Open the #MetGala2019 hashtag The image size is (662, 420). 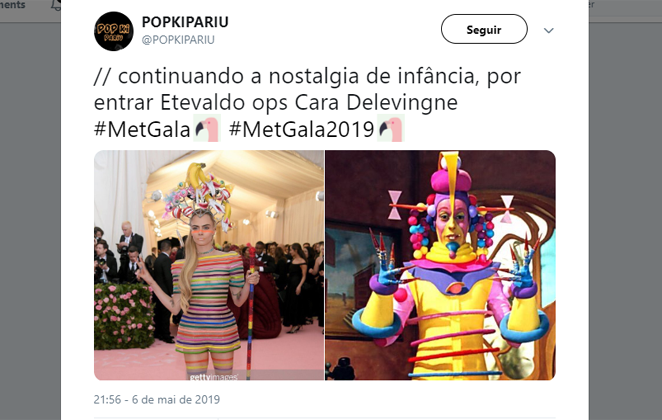coord(301,129)
